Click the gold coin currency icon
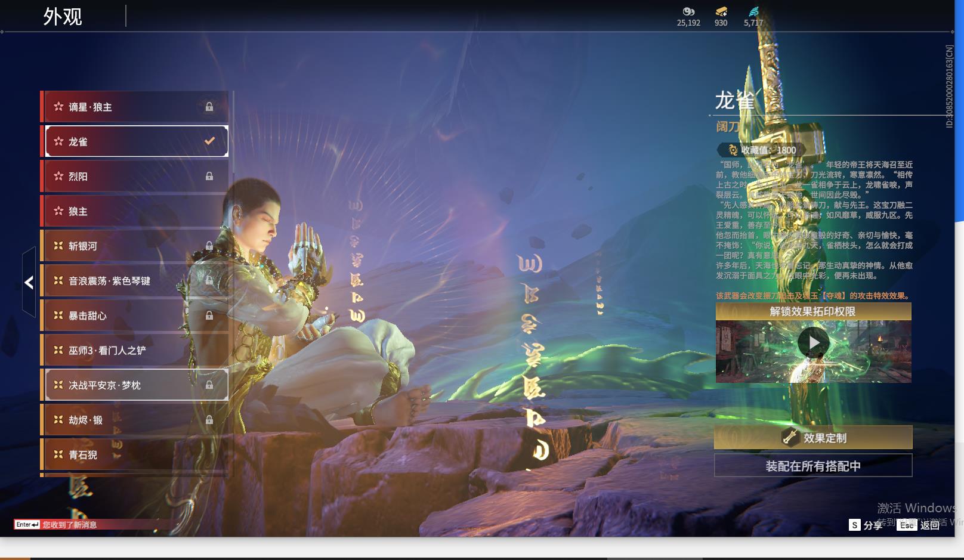The height and width of the screenshot is (560, 964). coord(688,11)
